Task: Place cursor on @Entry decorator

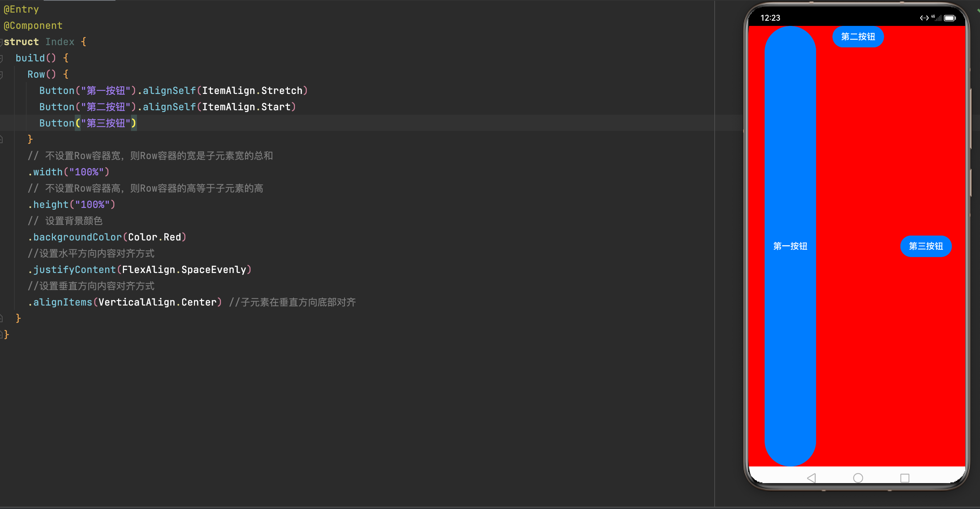Action: point(21,9)
